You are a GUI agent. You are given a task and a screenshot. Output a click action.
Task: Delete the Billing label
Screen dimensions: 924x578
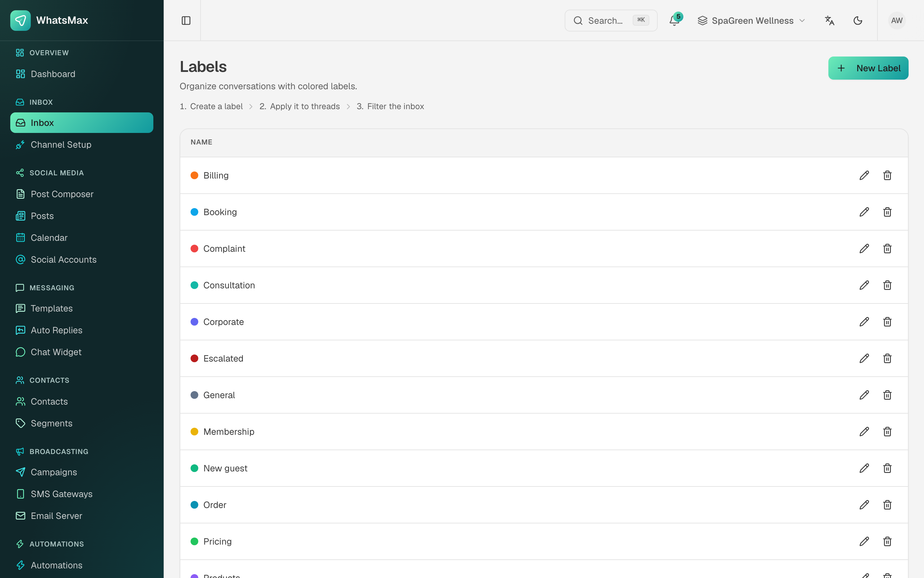[x=887, y=175]
